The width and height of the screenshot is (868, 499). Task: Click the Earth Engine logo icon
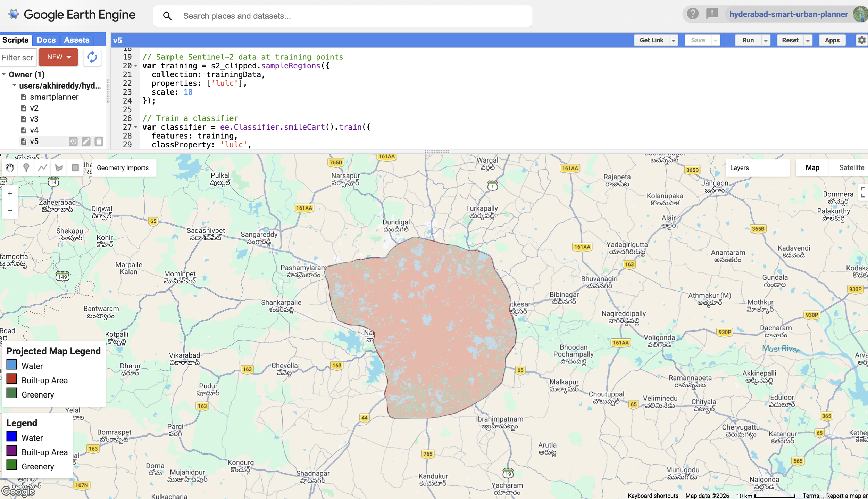point(14,14)
